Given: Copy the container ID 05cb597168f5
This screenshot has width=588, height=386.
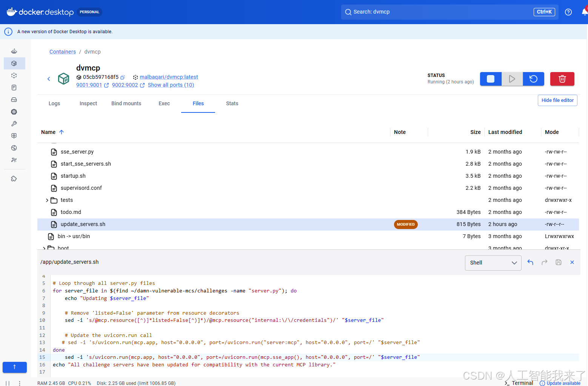Looking at the screenshot, I should tap(123, 77).
